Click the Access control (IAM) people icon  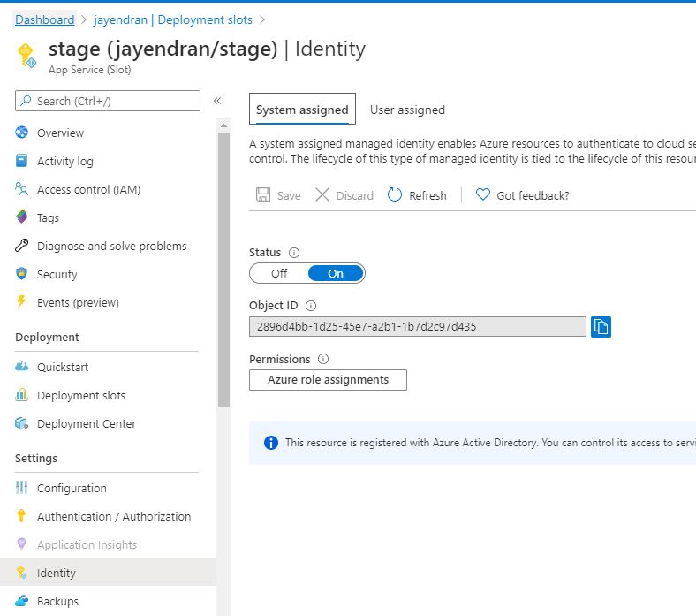(x=21, y=189)
